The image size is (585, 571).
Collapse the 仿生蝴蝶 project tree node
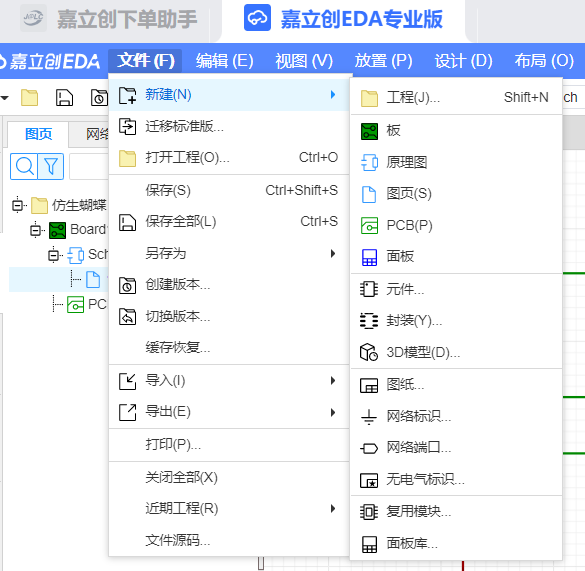coord(18,205)
